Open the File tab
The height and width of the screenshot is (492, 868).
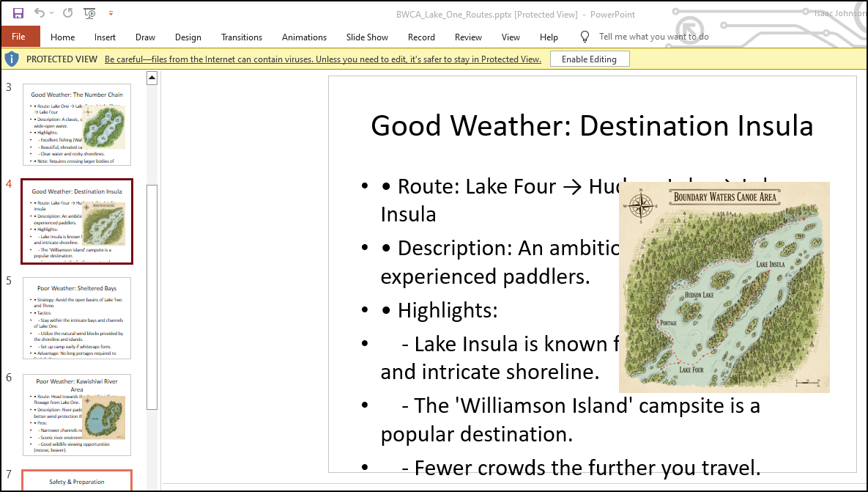pos(18,37)
